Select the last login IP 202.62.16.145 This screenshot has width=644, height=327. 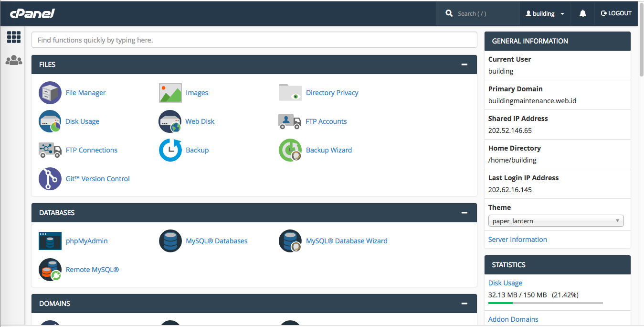(x=510, y=190)
